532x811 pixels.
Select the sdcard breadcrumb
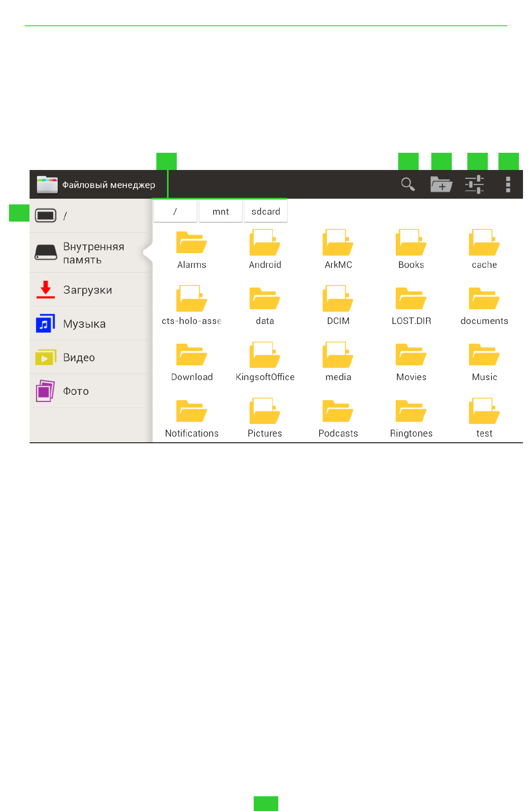click(266, 211)
